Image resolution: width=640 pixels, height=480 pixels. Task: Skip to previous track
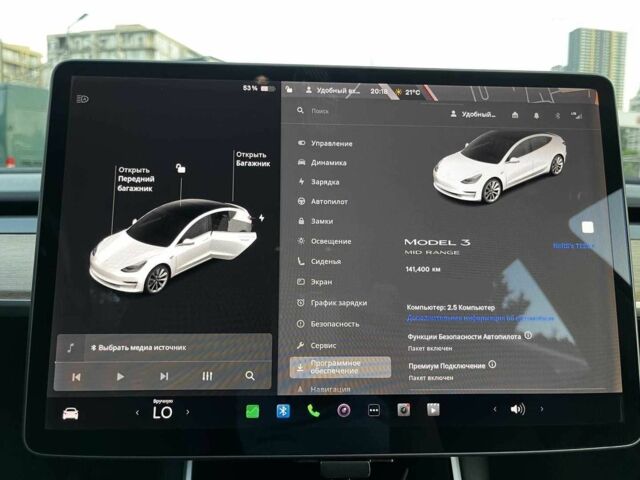(76, 377)
